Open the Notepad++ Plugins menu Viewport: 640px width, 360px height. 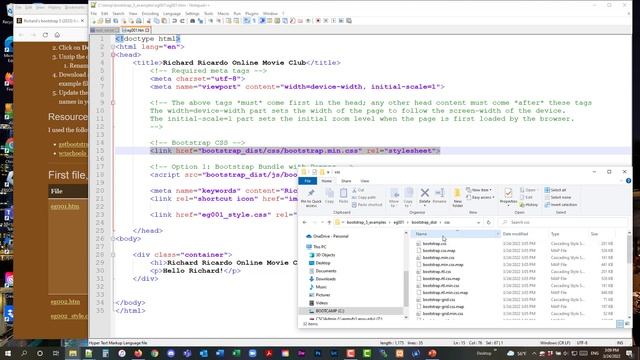coord(251,13)
